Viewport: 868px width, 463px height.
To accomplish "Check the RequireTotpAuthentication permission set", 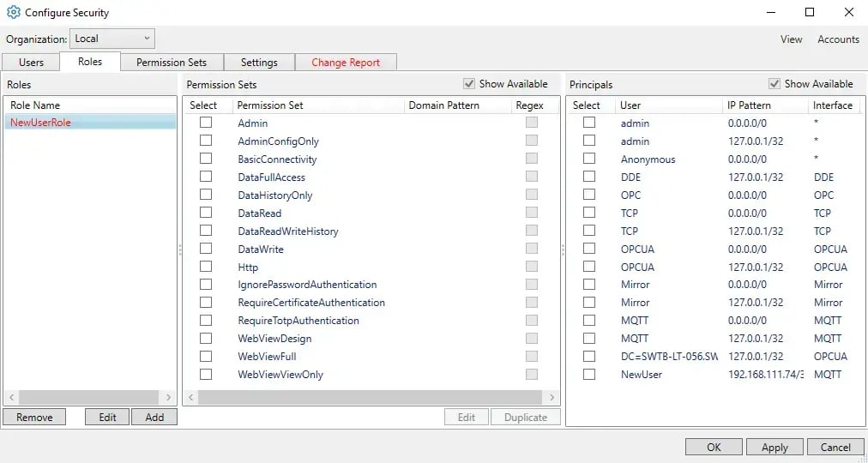I will [x=206, y=321].
